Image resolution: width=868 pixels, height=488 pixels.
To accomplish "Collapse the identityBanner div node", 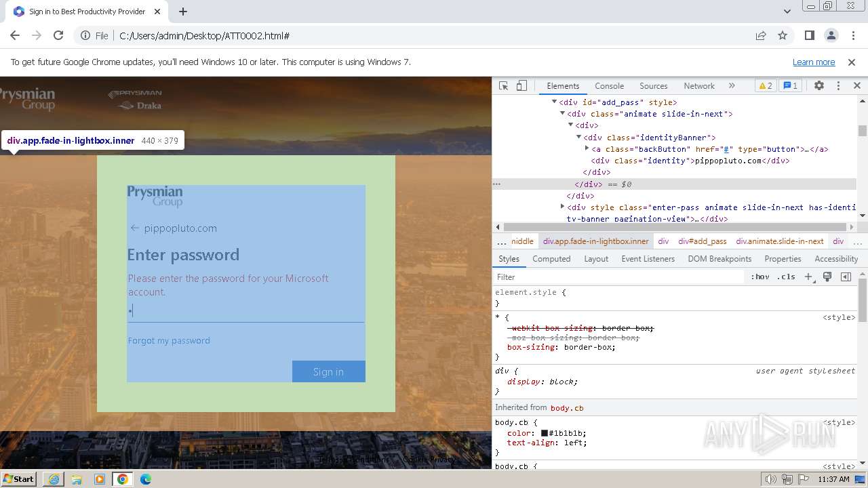I will [578, 137].
